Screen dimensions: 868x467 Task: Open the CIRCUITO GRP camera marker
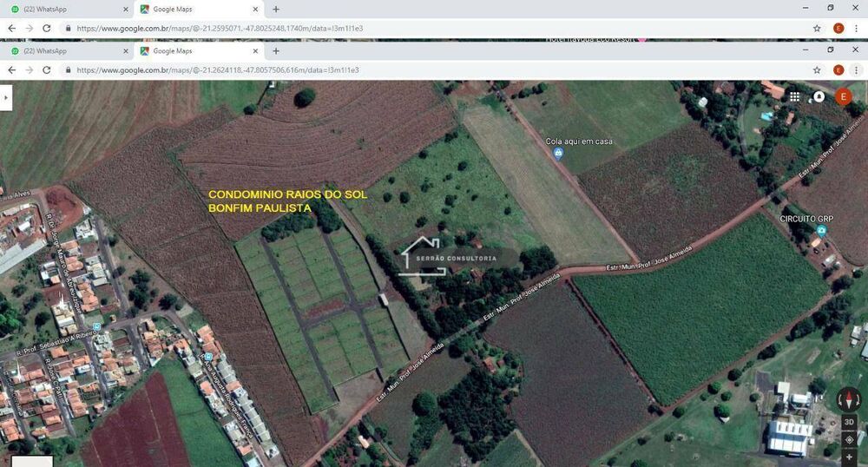click(x=821, y=231)
